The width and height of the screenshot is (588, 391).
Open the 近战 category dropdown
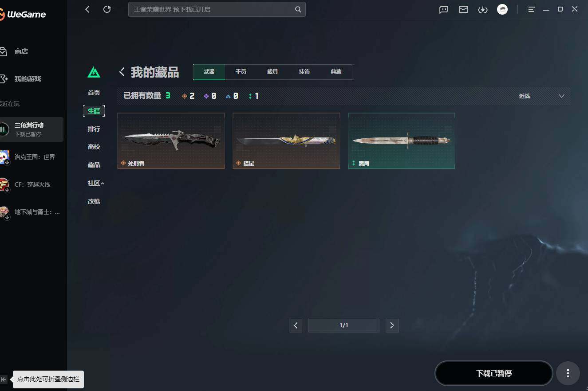click(541, 96)
